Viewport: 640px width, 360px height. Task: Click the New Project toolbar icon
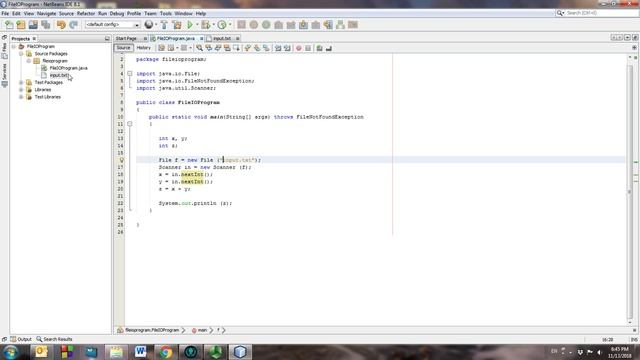[21, 25]
